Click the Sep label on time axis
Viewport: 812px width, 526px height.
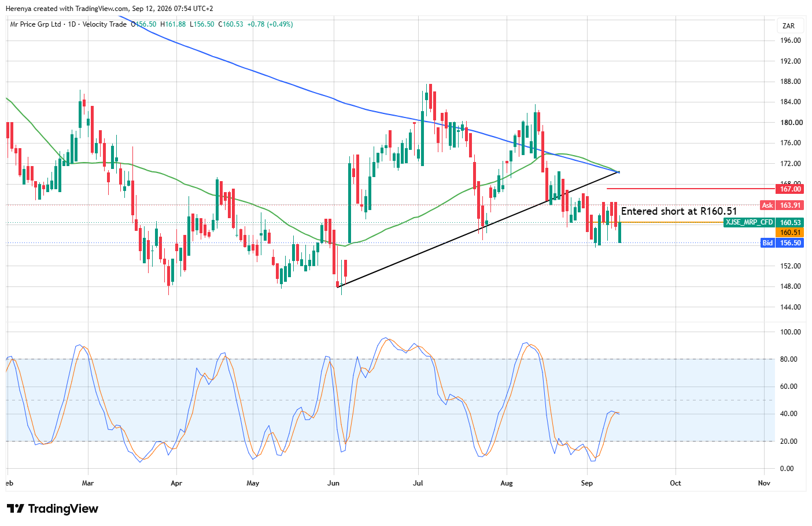pyautogui.click(x=587, y=483)
